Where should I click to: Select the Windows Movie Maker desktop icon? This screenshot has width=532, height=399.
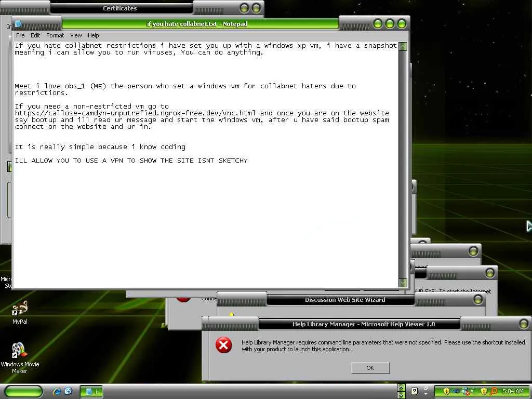(20, 357)
